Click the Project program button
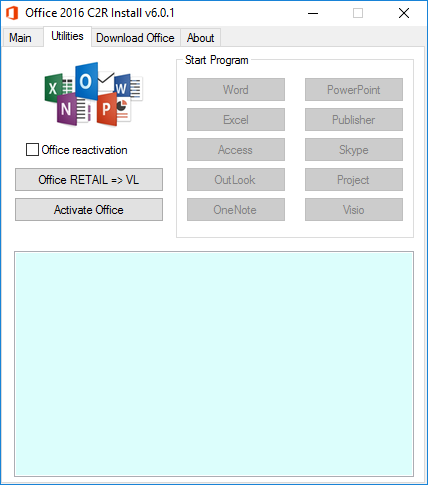Viewport: 428px width, 485px height. (354, 180)
